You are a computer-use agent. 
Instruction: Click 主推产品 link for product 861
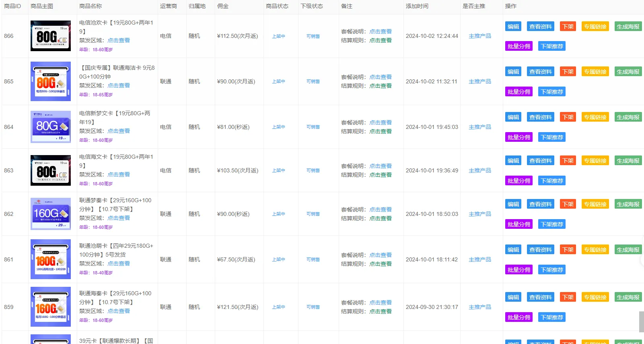[x=480, y=259]
